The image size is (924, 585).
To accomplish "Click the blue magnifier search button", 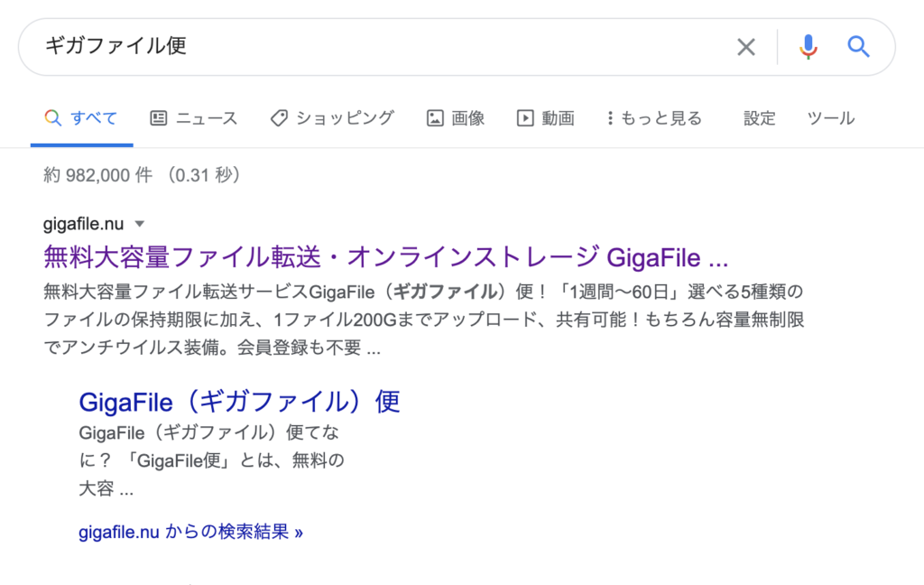I will click(859, 46).
